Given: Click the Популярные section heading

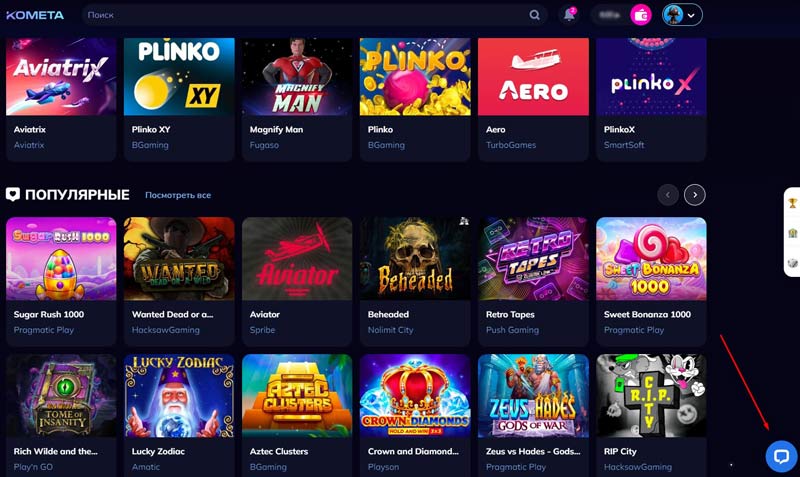Looking at the screenshot, I should point(77,194).
